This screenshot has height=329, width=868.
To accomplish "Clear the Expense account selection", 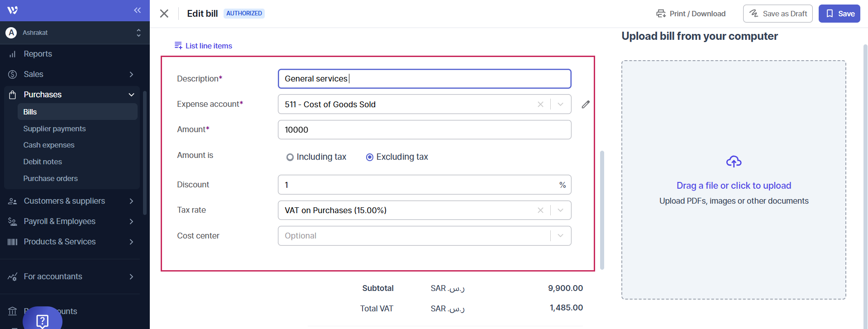I will [540, 105].
